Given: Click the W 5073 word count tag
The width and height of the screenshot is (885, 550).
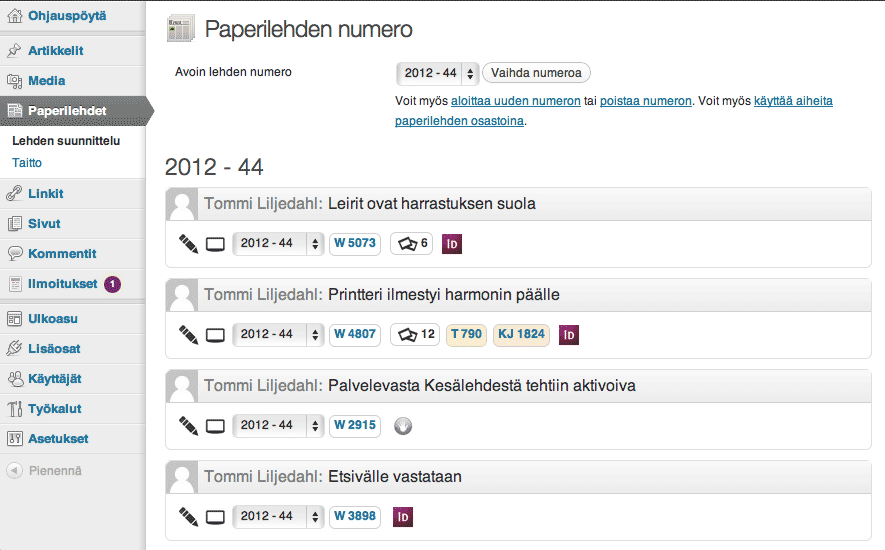Looking at the screenshot, I should tap(355, 243).
